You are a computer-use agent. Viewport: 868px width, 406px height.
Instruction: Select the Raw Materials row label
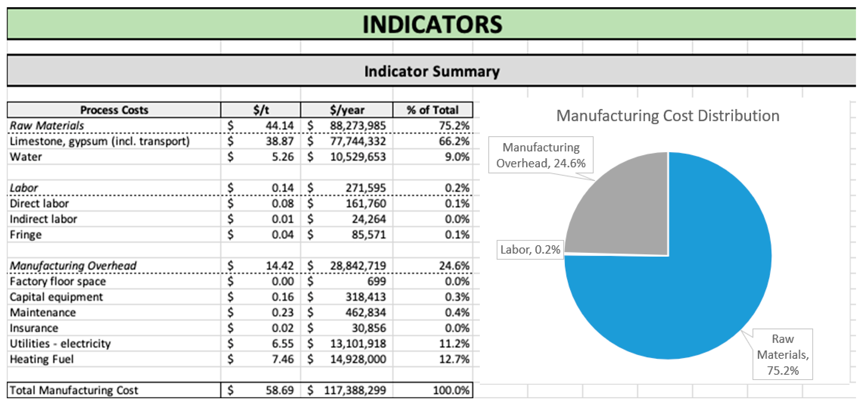tap(47, 126)
